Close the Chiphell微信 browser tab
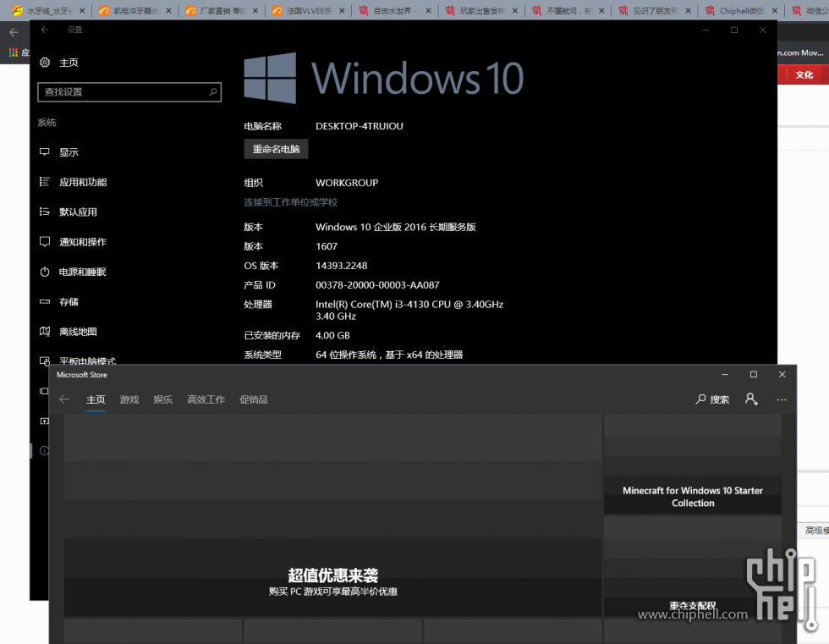Viewport: 829px width, 644px height. [775, 10]
